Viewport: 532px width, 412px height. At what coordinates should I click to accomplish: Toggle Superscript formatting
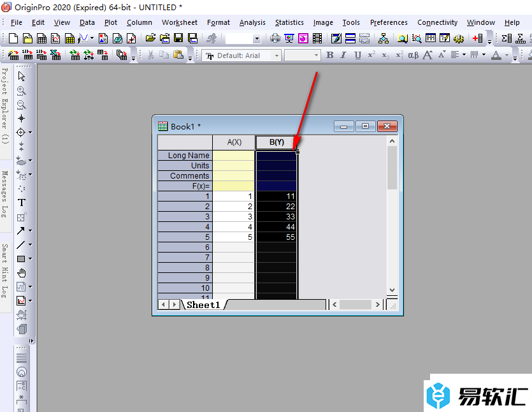point(371,55)
